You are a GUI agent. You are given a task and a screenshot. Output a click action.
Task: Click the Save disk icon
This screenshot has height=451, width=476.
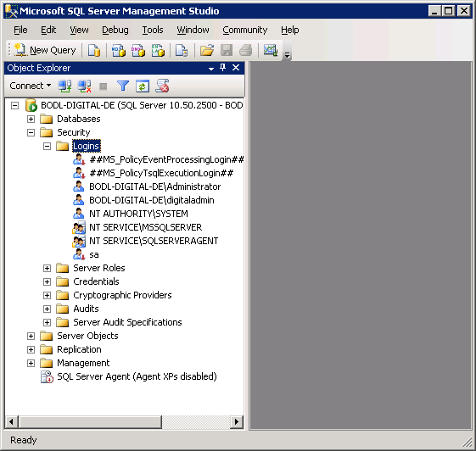[x=227, y=50]
